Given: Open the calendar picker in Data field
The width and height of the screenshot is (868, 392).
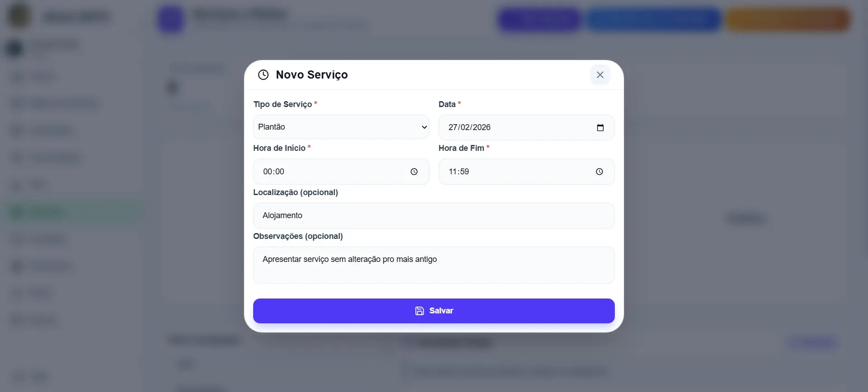Looking at the screenshot, I should (600, 128).
